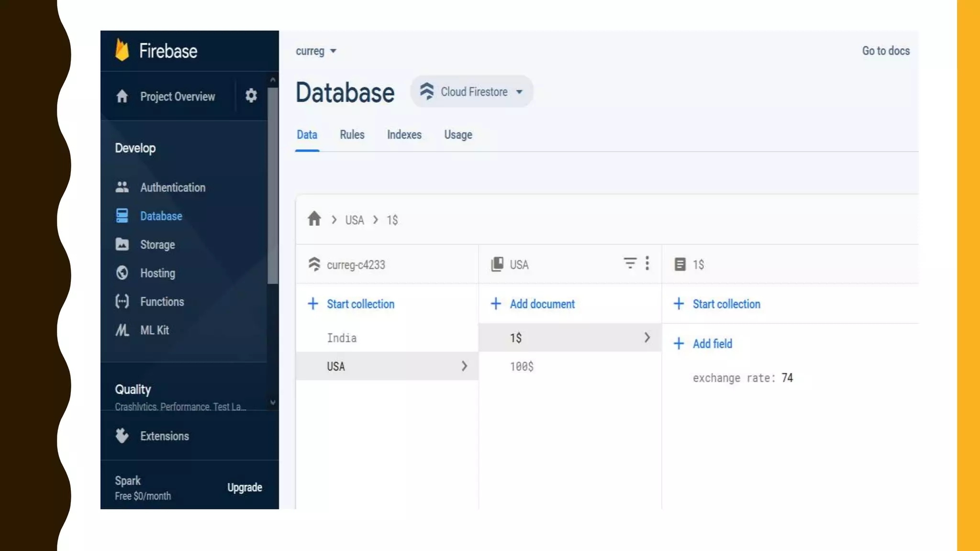980x551 pixels.
Task: Open ML Kit in the sidebar
Action: point(154,330)
